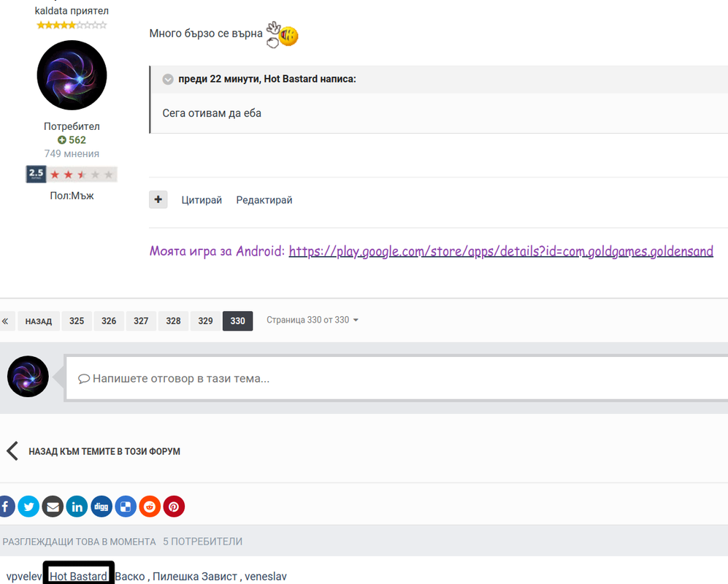
Task: Share on Pinterest icon
Action: (x=174, y=507)
